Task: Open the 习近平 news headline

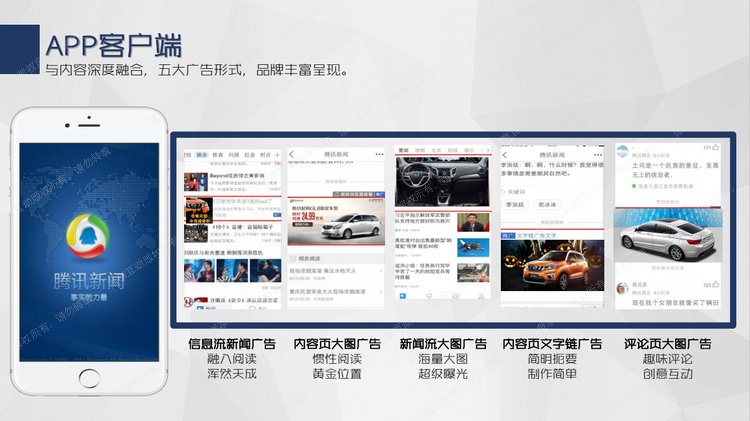Action: point(422,218)
